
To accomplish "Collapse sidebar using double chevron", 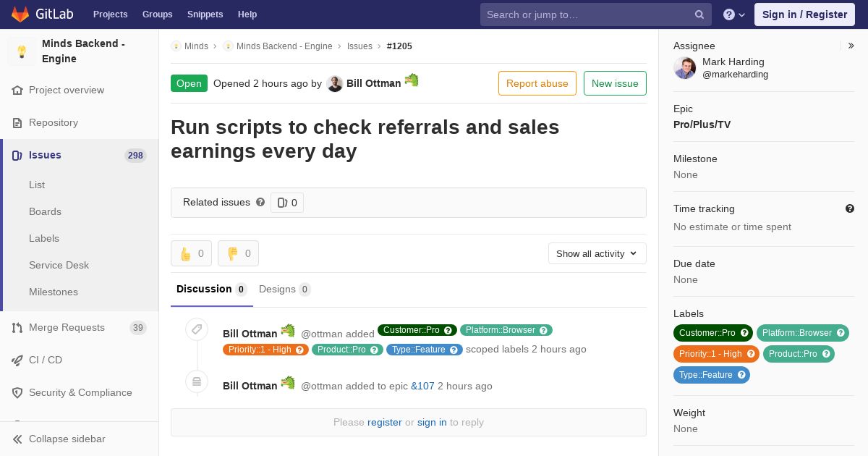I will pyautogui.click(x=17, y=439).
